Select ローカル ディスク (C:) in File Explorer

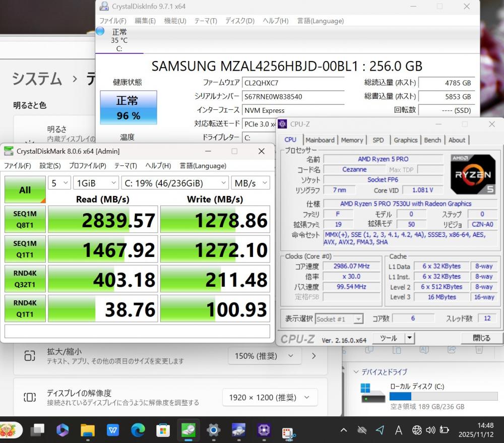429,396
